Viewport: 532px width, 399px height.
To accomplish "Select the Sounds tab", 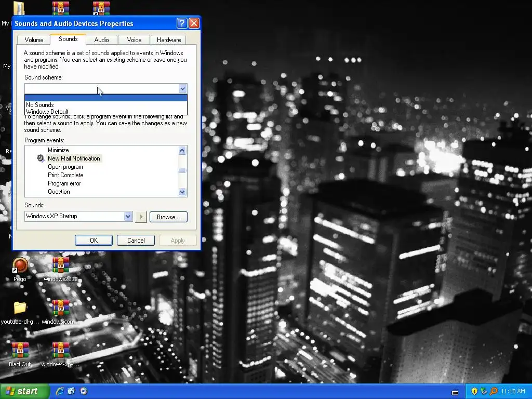I will (68, 39).
